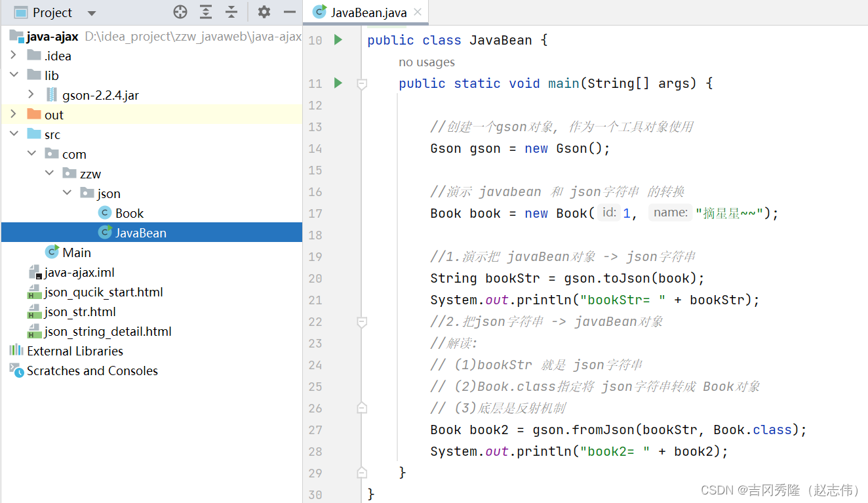Collapse the lib folder
The image size is (868, 503).
14,75
